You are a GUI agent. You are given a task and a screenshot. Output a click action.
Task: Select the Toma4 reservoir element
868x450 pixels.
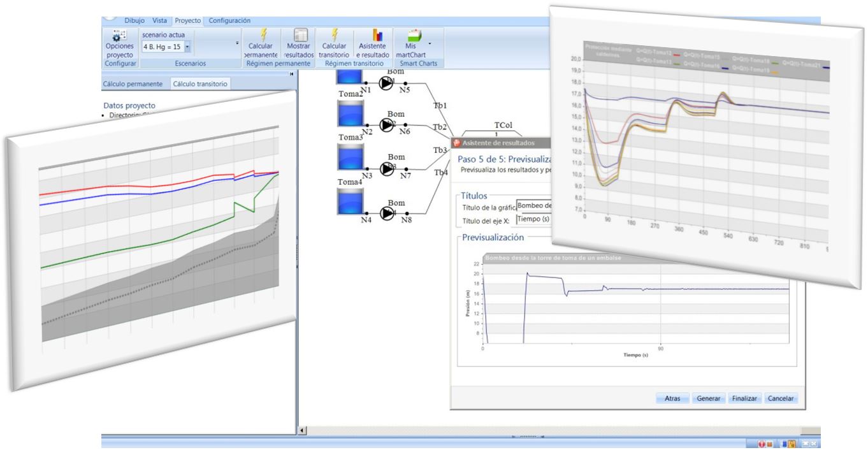pyautogui.click(x=349, y=203)
